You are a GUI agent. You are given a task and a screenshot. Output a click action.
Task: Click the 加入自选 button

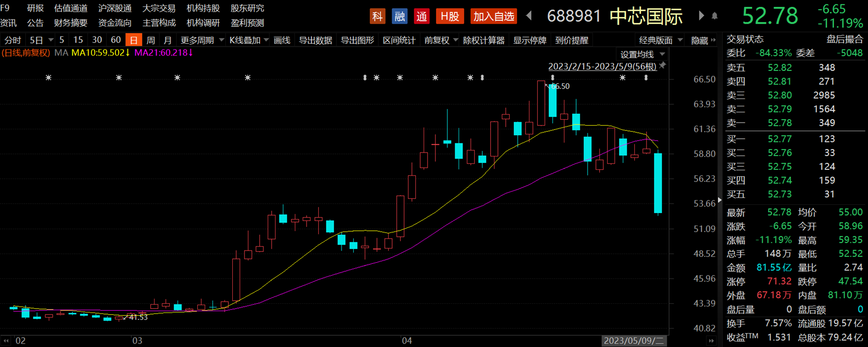pos(494,16)
